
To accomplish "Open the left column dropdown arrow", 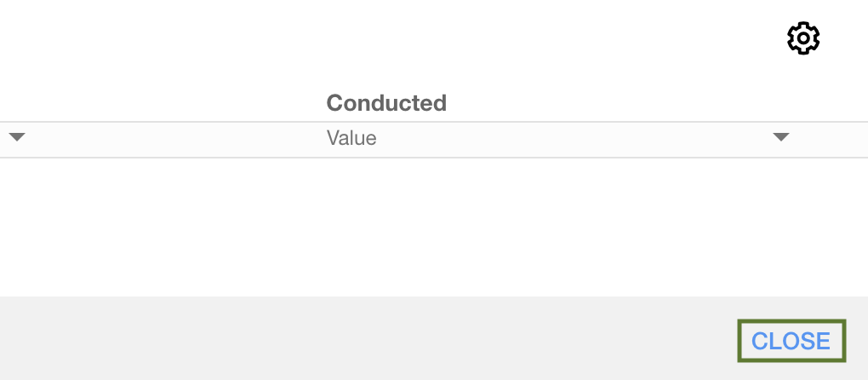I will [16, 137].
